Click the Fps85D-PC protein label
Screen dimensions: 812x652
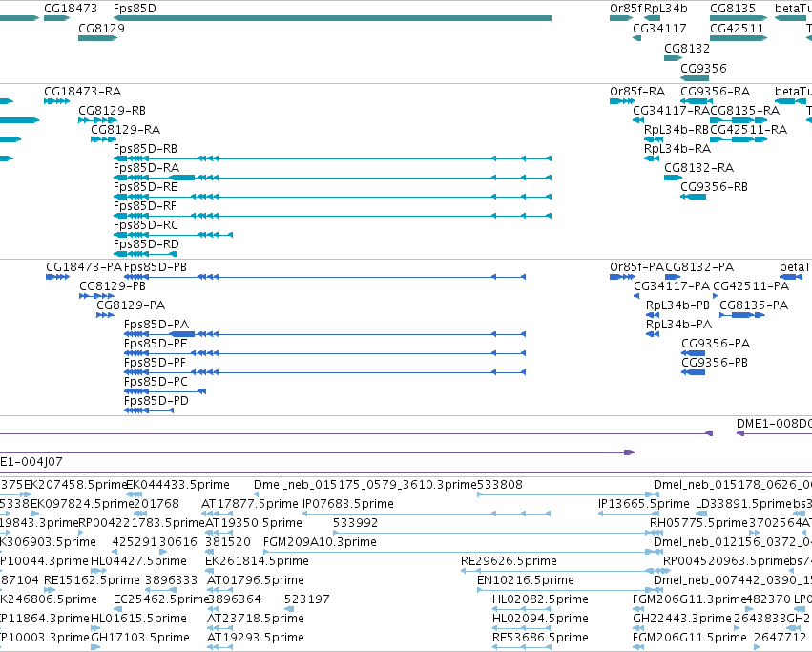tap(156, 382)
